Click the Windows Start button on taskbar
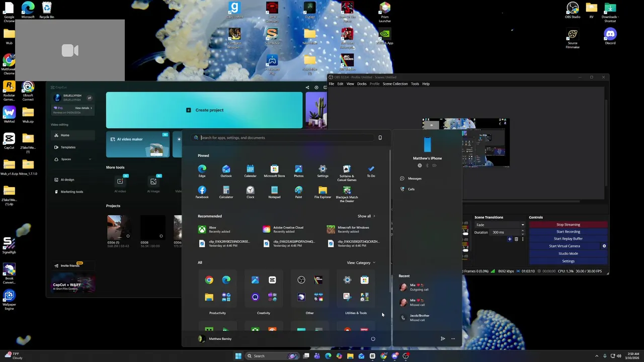The width and height of the screenshot is (644, 362). pos(238,356)
